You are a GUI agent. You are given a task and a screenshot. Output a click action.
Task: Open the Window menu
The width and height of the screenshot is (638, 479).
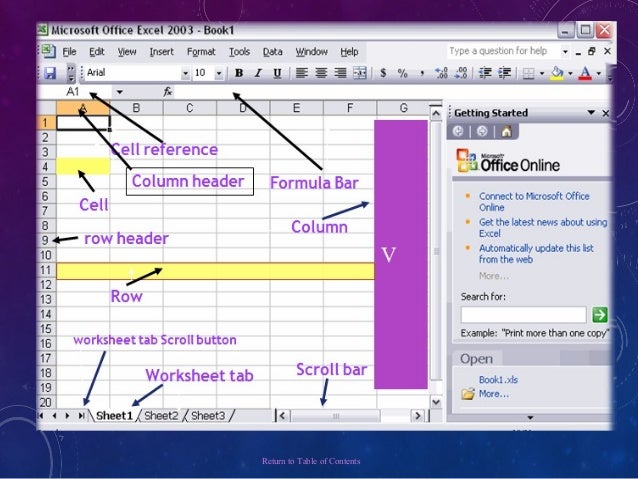pyautogui.click(x=311, y=52)
